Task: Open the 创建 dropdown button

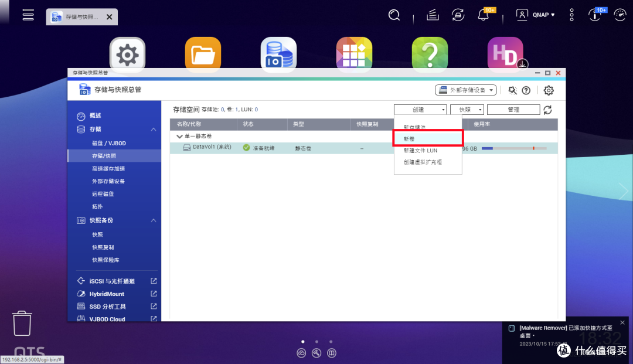Action: point(420,110)
